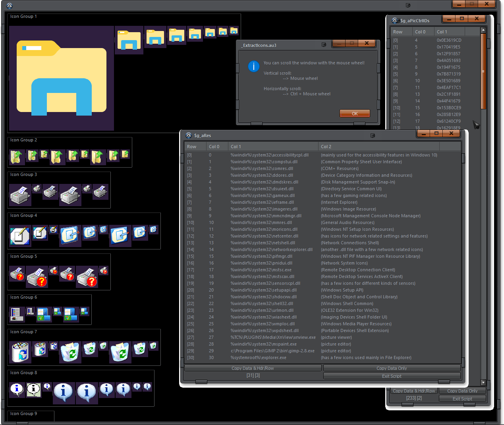Image resolution: width=504 pixels, height=425 pixels.
Task: Select the first info bubble icon in Icon Group 8
Action: [17, 389]
